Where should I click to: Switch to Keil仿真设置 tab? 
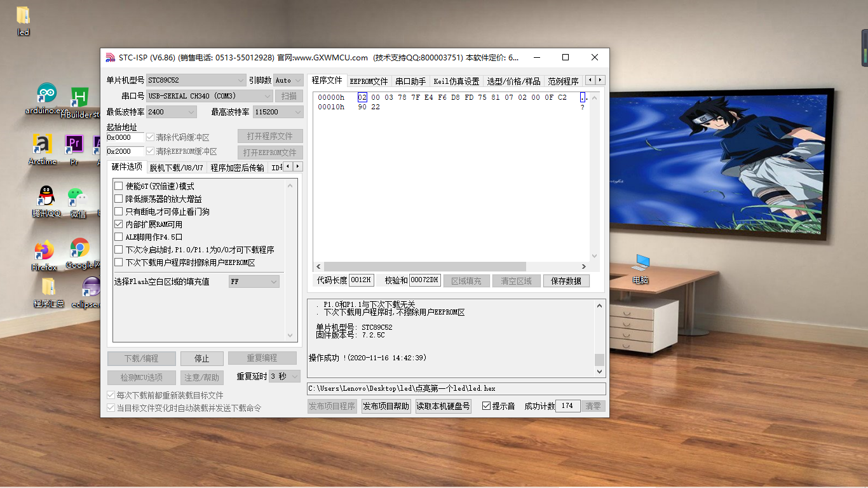coord(456,81)
